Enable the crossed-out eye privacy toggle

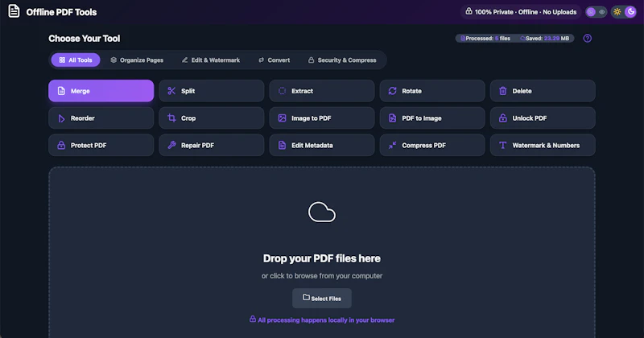click(591, 12)
